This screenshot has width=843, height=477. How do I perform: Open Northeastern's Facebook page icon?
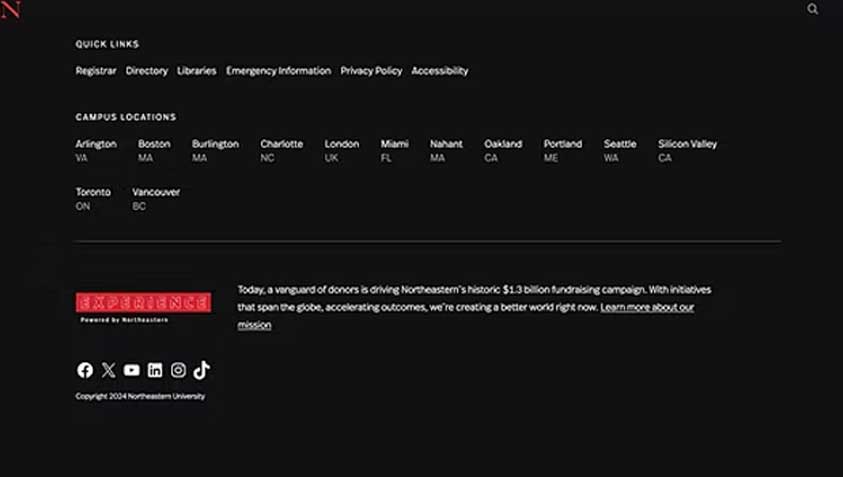pos(85,370)
